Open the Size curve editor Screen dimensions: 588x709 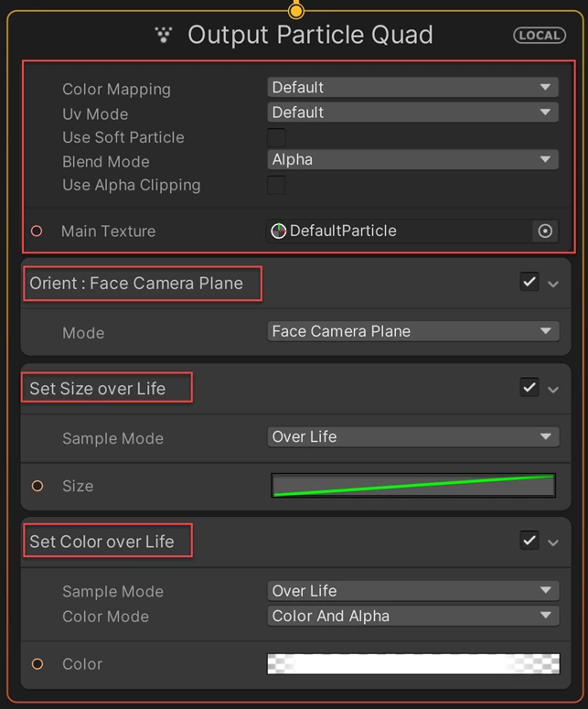[x=413, y=486]
